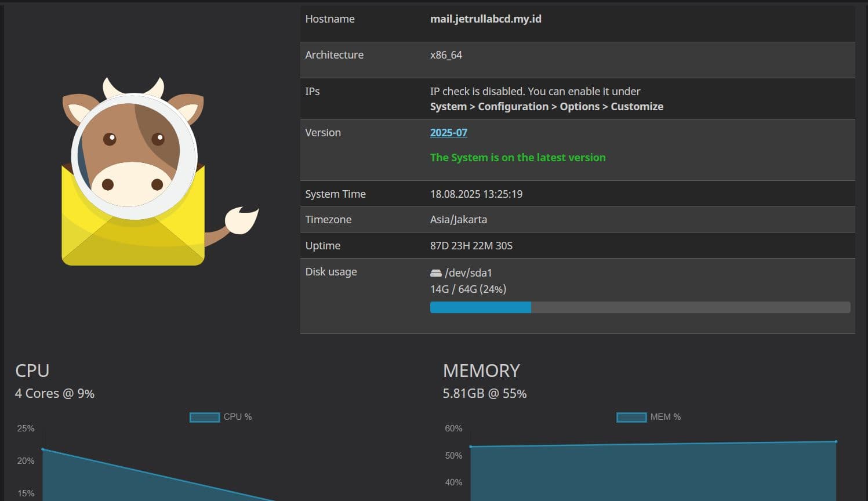Click the IP check disabled notice
Viewport: 868px width, 501px height.
click(x=535, y=91)
